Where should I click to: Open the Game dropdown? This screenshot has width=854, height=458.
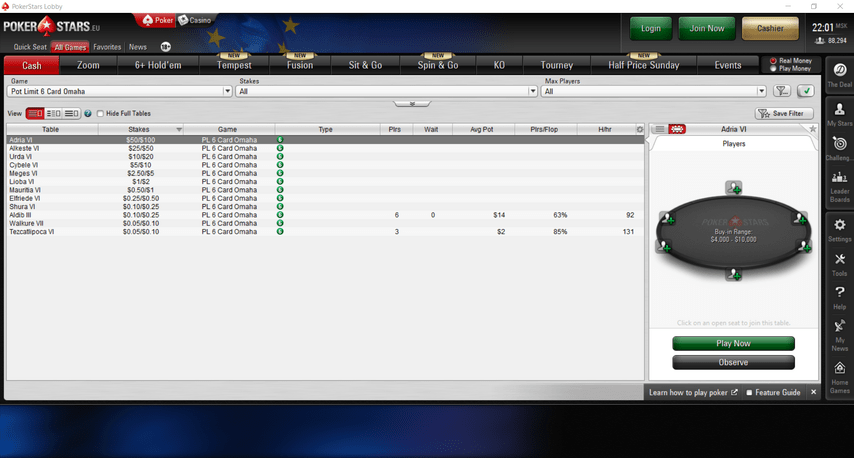pyautogui.click(x=119, y=91)
